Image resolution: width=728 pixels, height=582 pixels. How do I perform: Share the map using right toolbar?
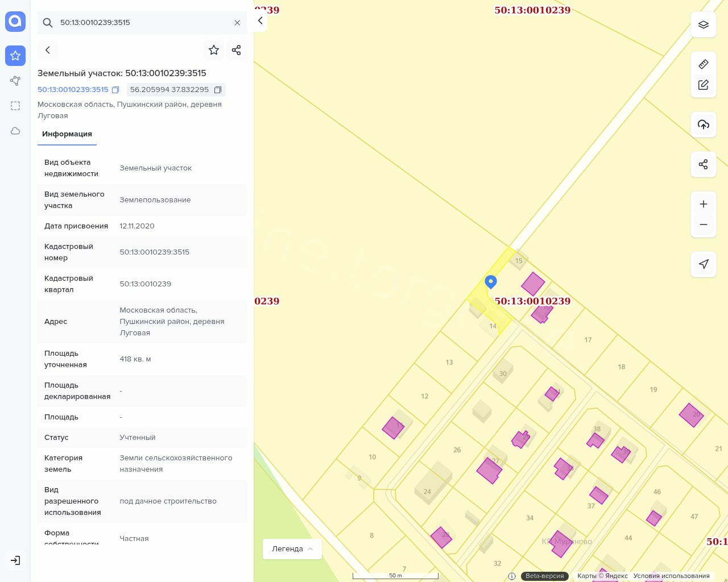704,164
